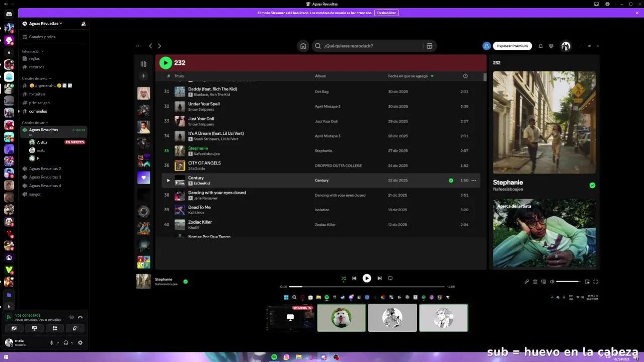Toggle saved checkmark on Century row
The image size is (644, 362).
click(x=451, y=180)
